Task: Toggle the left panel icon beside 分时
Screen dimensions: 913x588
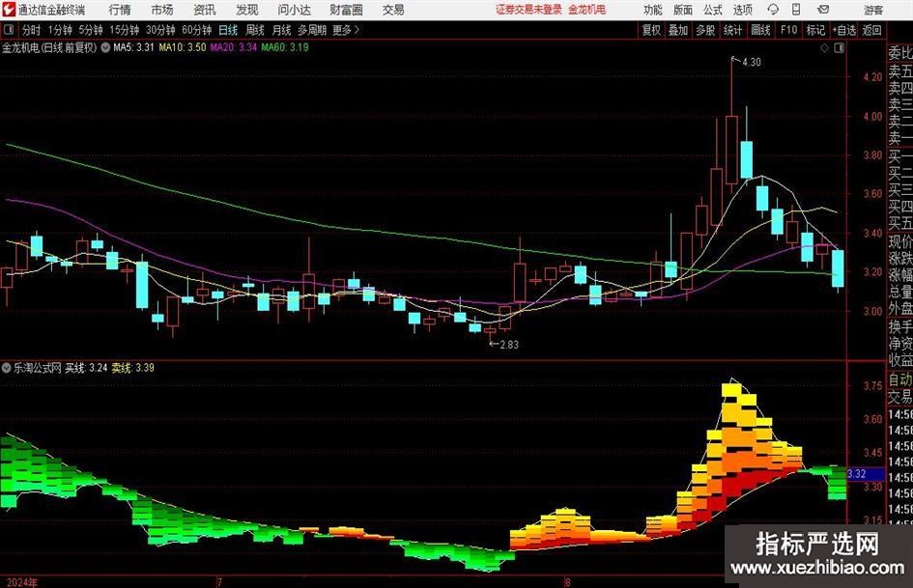Action: pyautogui.click(x=9, y=30)
